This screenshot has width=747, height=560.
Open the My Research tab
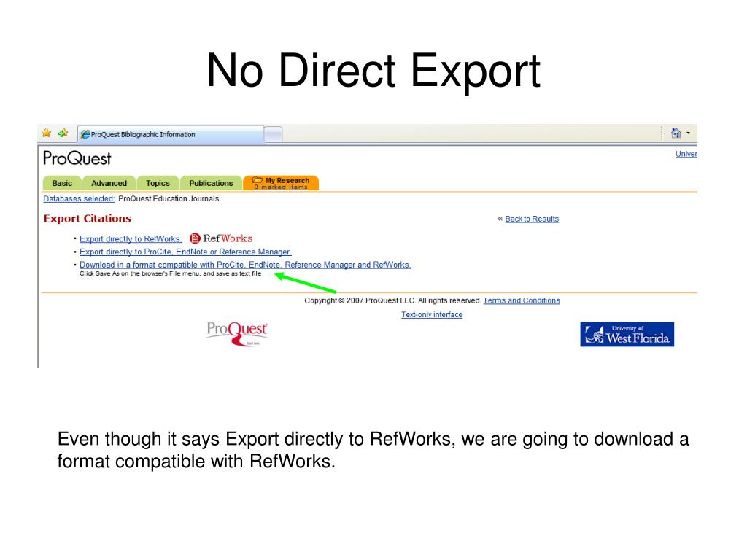[x=281, y=183]
